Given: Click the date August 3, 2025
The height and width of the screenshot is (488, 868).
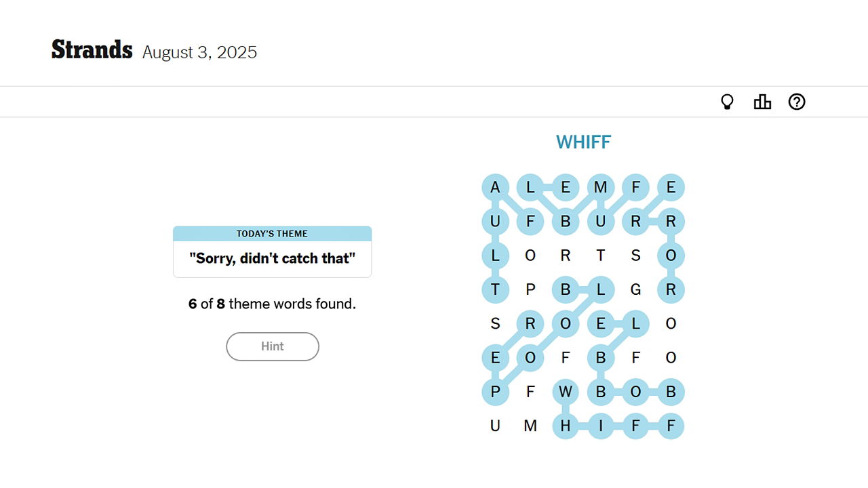Looking at the screenshot, I should tap(199, 52).
